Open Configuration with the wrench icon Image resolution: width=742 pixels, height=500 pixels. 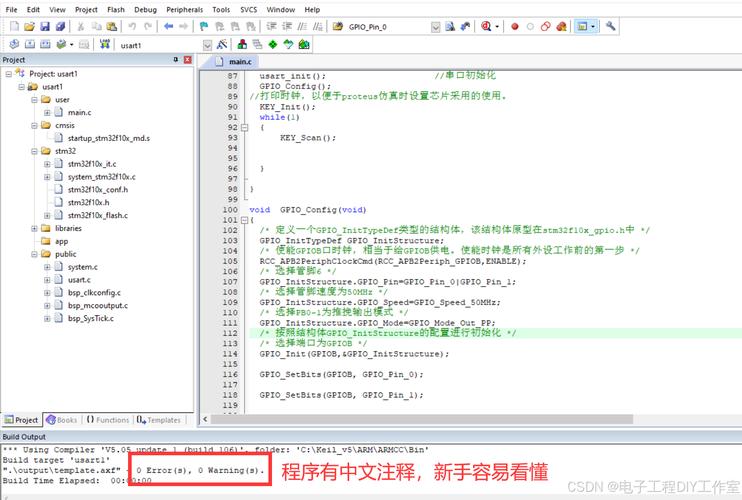point(610,26)
